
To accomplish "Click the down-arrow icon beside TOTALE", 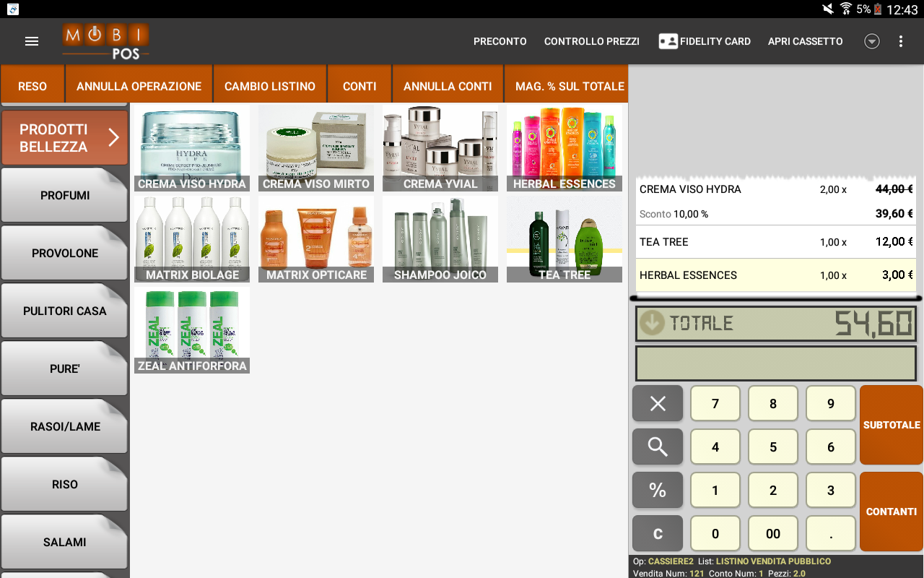I will pyautogui.click(x=652, y=323).
